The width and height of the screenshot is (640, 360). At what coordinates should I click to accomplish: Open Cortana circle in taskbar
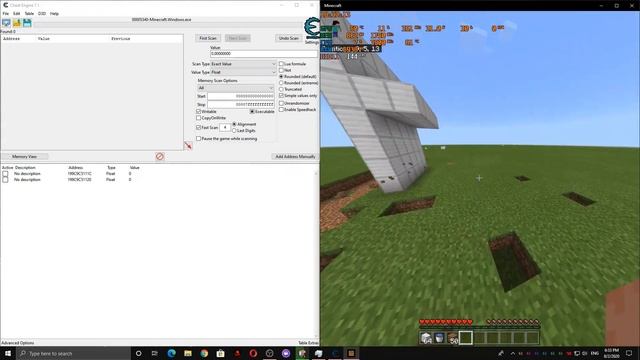tap(138, 353)
